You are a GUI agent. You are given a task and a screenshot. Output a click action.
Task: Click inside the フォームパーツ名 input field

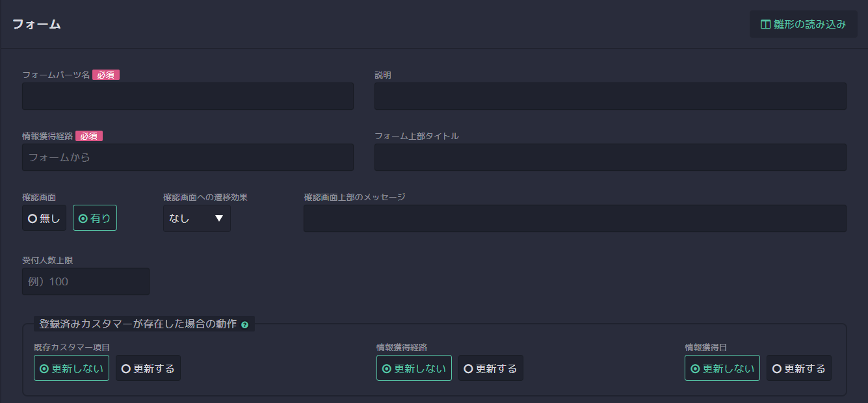(x=187, y=96)
